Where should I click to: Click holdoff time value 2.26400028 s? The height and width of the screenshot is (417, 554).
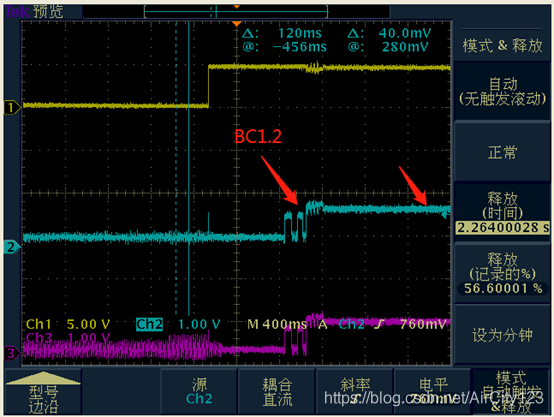[503, 228]
